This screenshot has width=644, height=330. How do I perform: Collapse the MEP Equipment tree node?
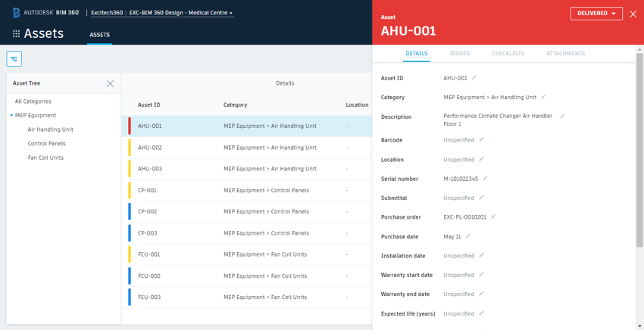(x=11, y=116)
